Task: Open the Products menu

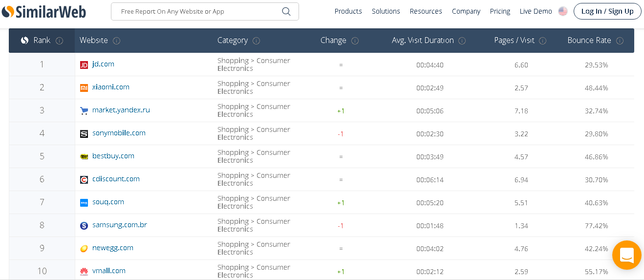Action: point(348,11)
